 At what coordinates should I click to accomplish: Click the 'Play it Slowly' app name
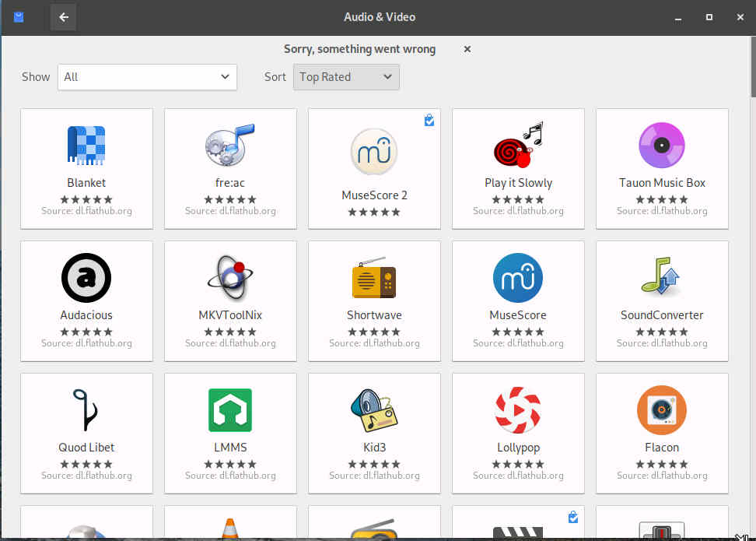tap(518, 183)
